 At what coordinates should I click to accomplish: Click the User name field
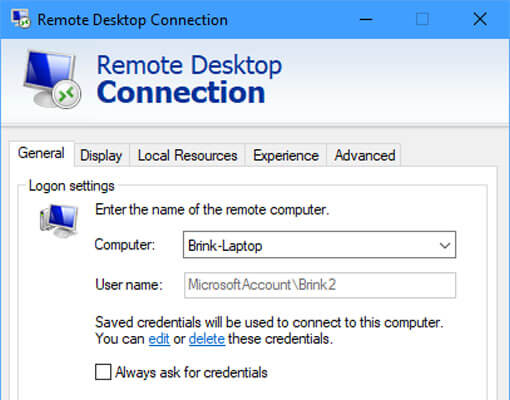(320, 285)
